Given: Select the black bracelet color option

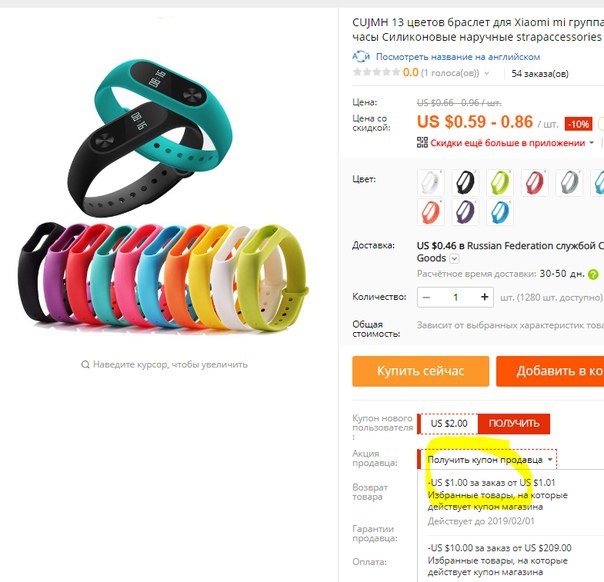Looking at the screenshot, I should point(465,182).
